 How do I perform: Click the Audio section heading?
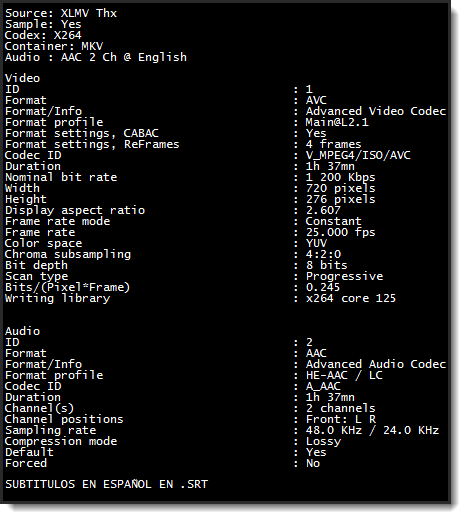pos(22,331)
